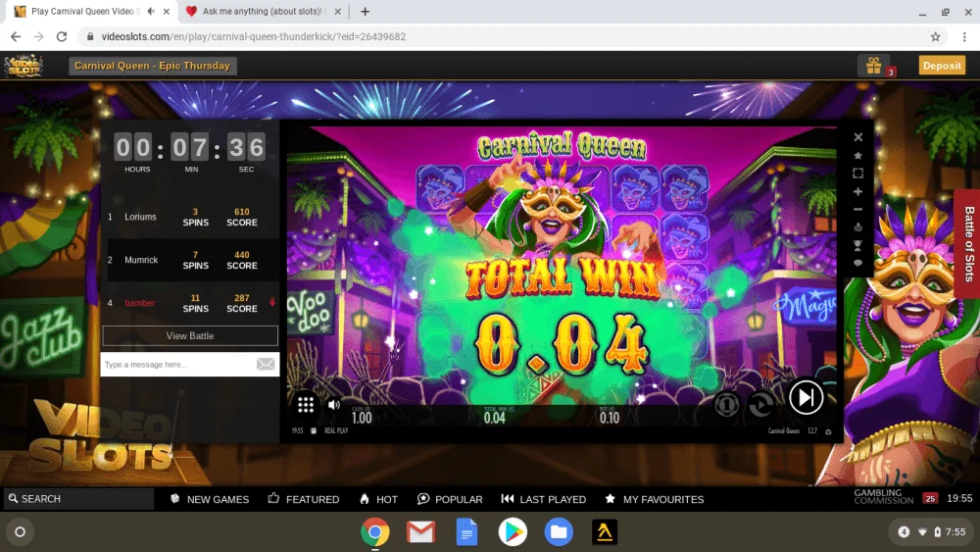This screenshot has width=980, height=552.
Task: Open Hot games category
Action: coord(378,499)
